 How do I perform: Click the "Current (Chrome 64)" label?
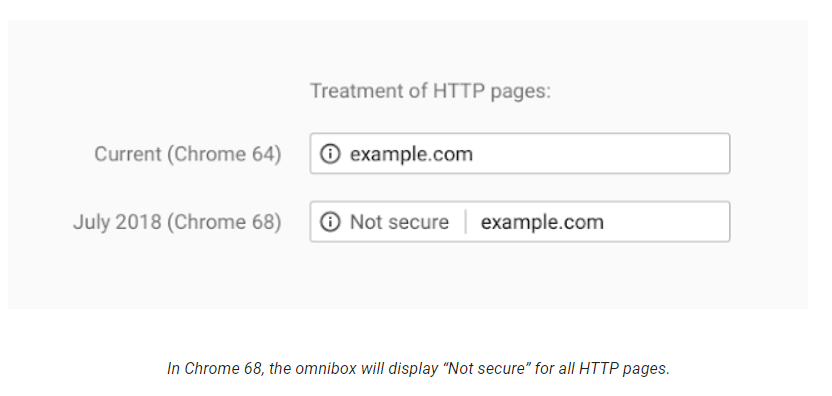[188, 154]
